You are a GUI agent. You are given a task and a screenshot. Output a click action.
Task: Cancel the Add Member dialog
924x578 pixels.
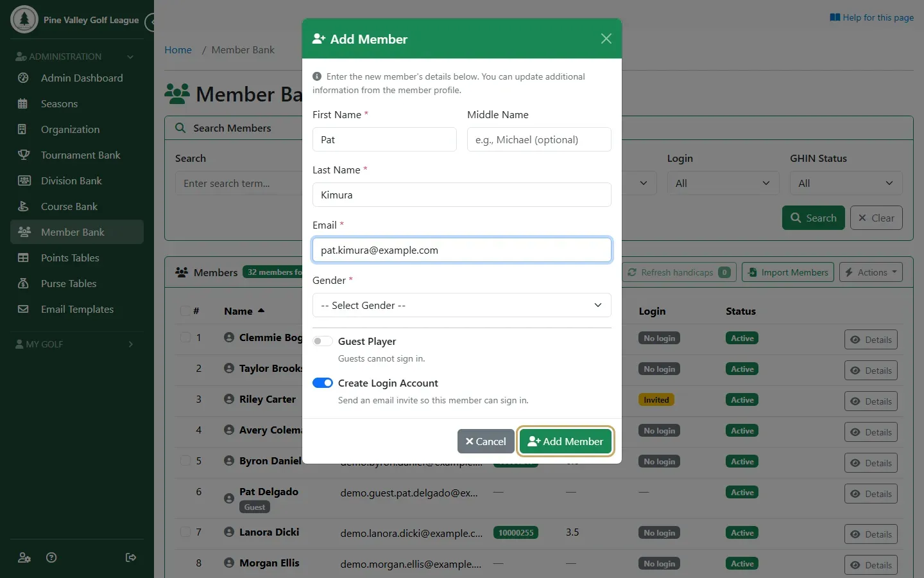click(486, 441)
